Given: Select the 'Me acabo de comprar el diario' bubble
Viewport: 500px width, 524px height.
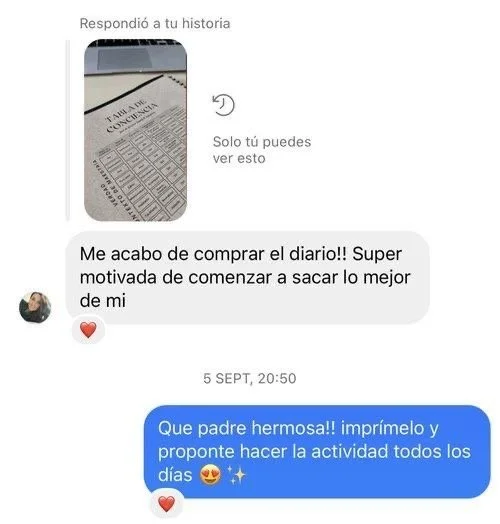Looking at the screenshot, I should 248,277.
